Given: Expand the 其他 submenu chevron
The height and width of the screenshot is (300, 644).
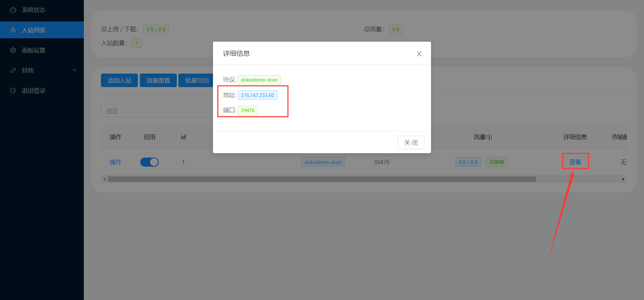Looking at the screenshot, I should tap(74, 70).
